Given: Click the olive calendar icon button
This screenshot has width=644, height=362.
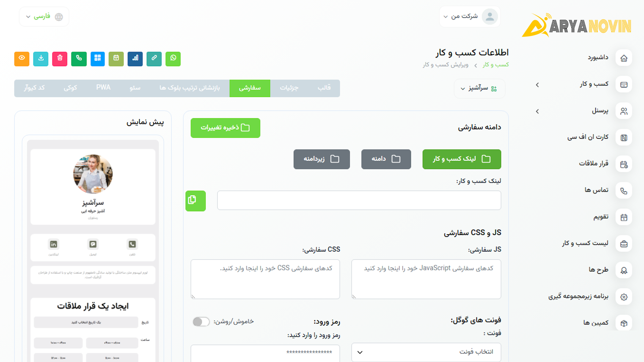Looking at the screenshot, I should pyautogui.click(x=116, y=59).
